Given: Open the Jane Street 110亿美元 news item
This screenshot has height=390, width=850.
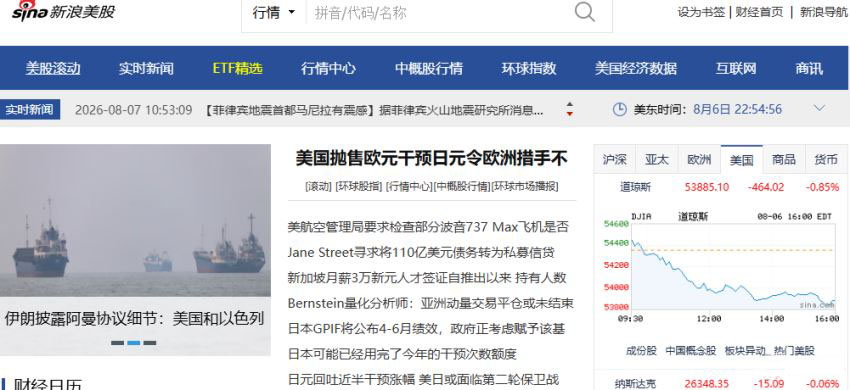Looking at the screenshot, I should pos(421,252).
